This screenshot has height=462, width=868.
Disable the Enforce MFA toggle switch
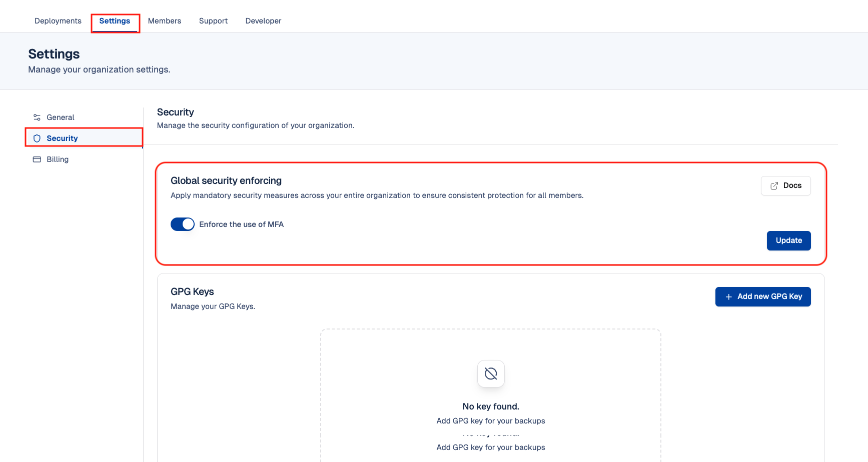click(182, 224)
